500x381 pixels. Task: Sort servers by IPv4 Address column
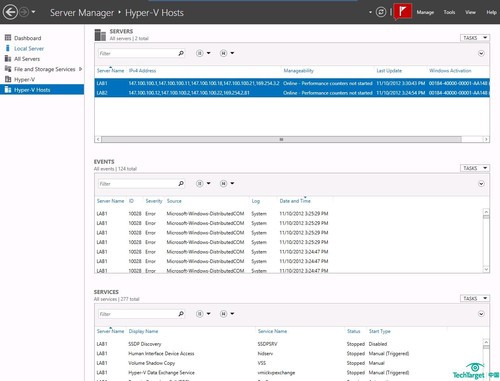click(x=142, y=71)
